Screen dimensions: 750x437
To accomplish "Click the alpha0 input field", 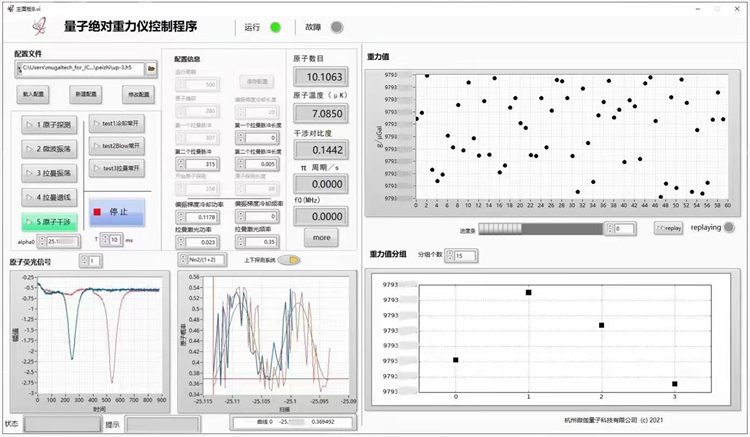I will coord(63,242).
